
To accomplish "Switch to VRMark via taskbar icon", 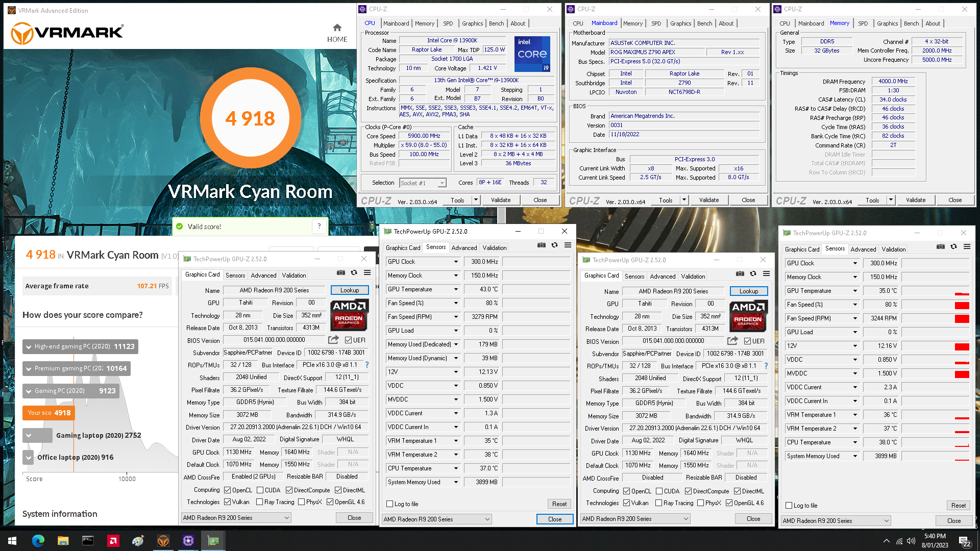I will point(163,540).
